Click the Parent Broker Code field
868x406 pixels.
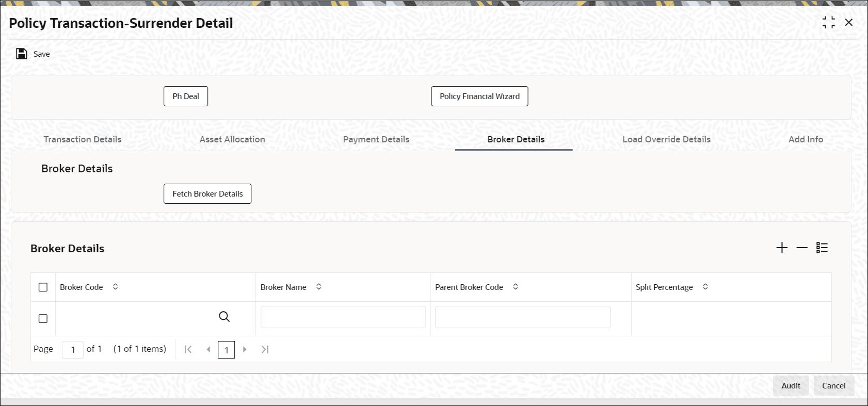tap(523, 317)
